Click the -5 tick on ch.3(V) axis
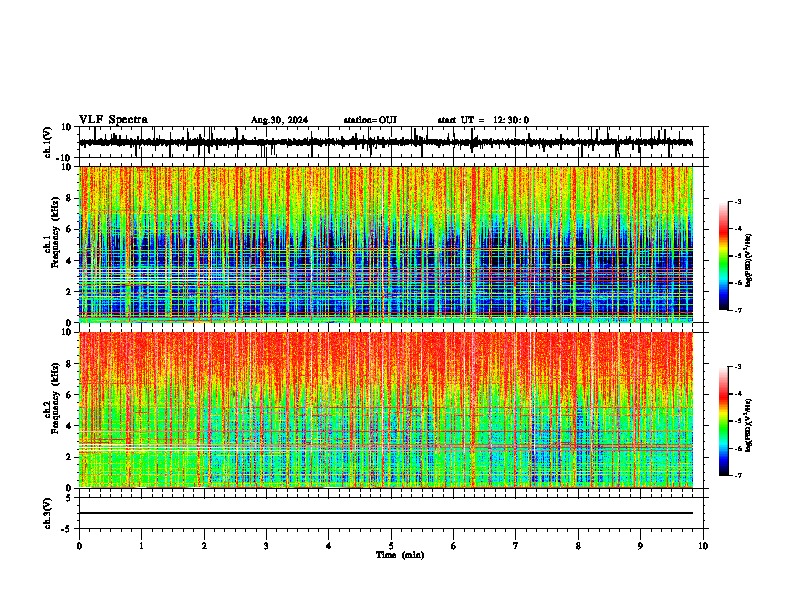 point(67,529)
